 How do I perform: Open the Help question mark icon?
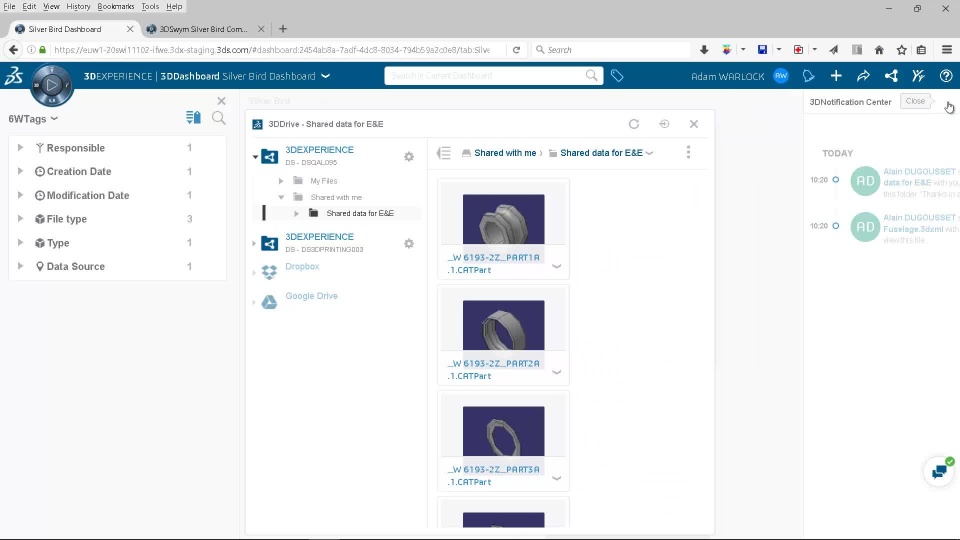coord(946,76)
